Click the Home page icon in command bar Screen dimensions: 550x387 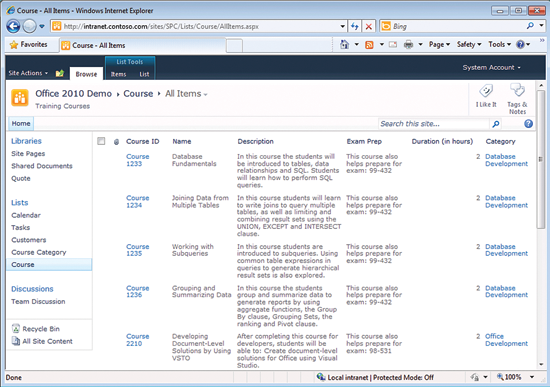tap(344, 44)
